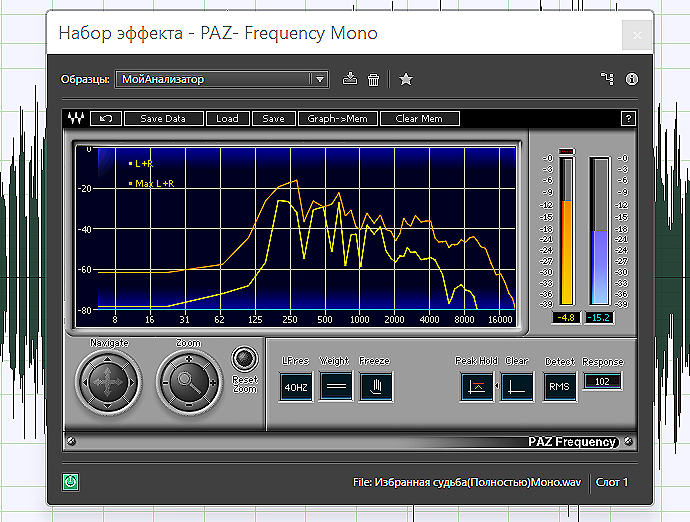The width and height of the screenshot is (690, 522).
Task: Click the undo arrow button
Action: click(106, 118)
